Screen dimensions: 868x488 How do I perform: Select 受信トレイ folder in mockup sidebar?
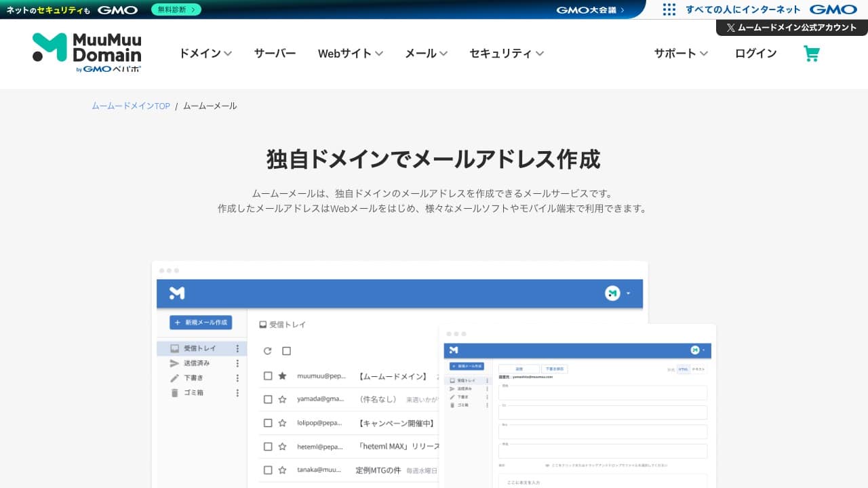[201, 348]
